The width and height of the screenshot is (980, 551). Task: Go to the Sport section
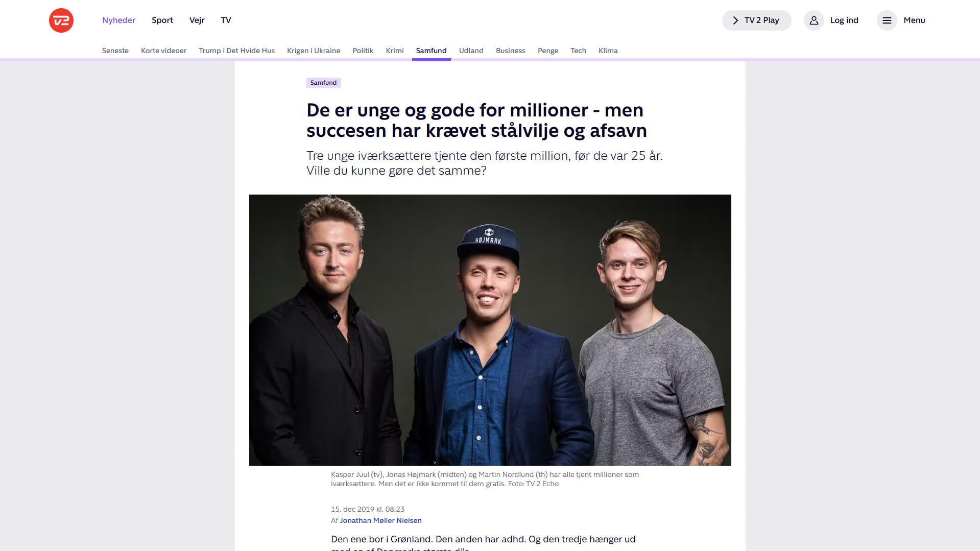[162, 20]
